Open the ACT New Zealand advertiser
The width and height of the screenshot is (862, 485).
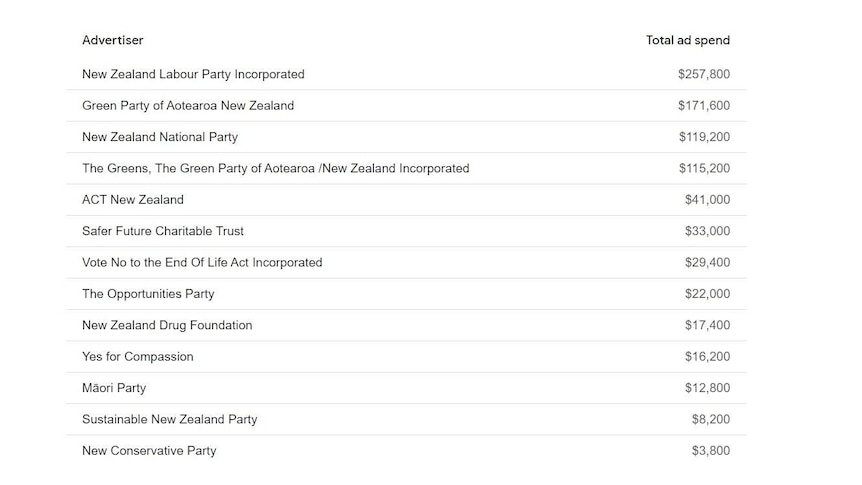coord(406,200)
